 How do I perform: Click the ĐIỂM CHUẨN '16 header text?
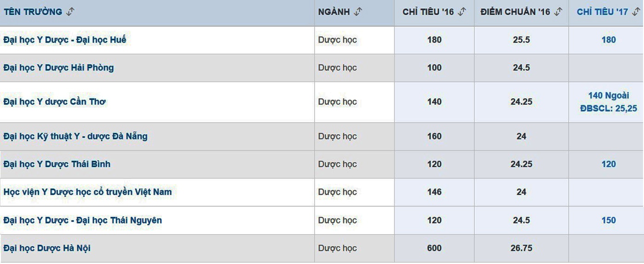click(515, 12)
